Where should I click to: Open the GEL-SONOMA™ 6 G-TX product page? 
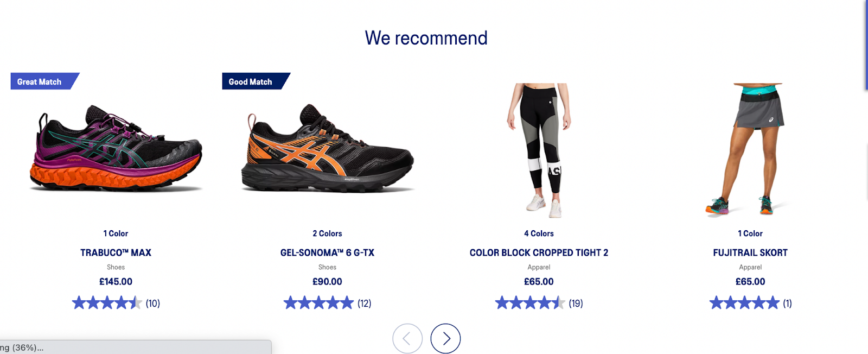(327, 252)
